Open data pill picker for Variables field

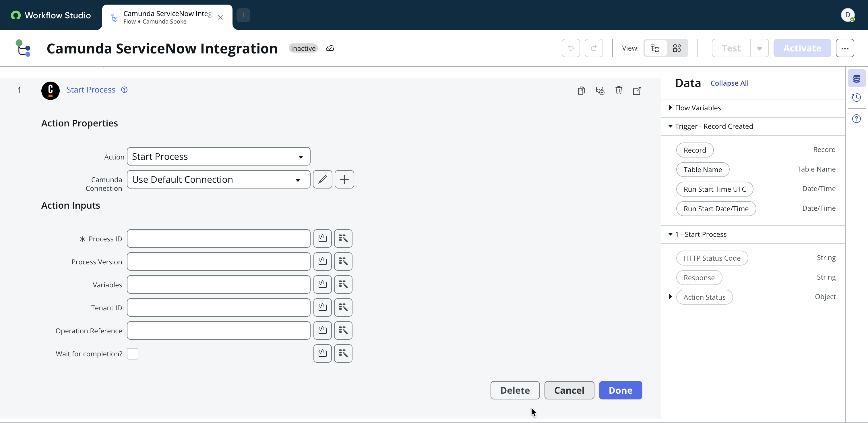[343, 284]
